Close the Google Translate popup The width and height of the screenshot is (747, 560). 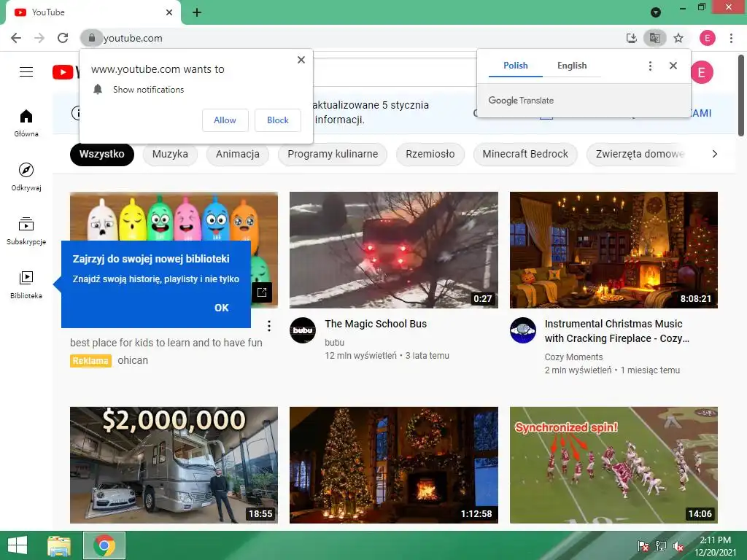[x=673, y=66]
